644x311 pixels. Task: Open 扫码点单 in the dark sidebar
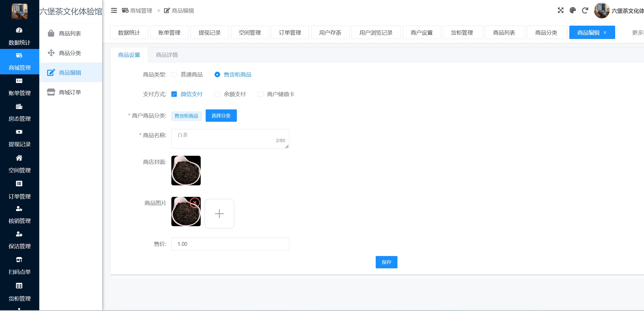click(19, 265)
